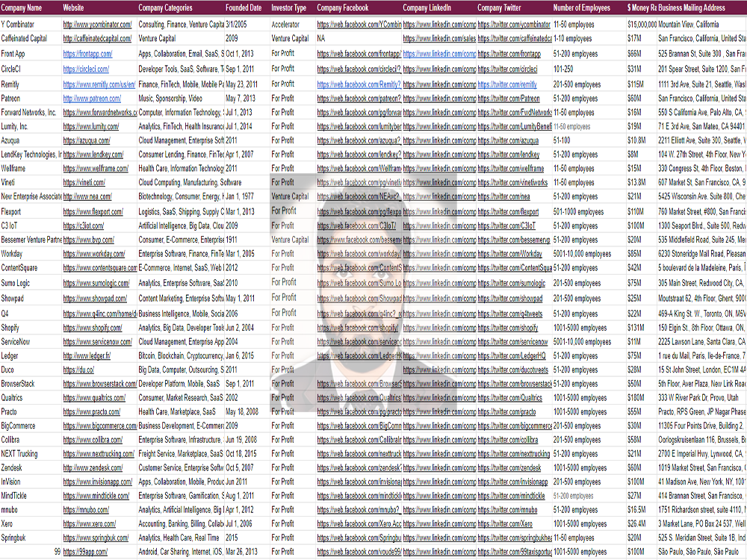Open twitter.com/Xero link

click(505, 524)
